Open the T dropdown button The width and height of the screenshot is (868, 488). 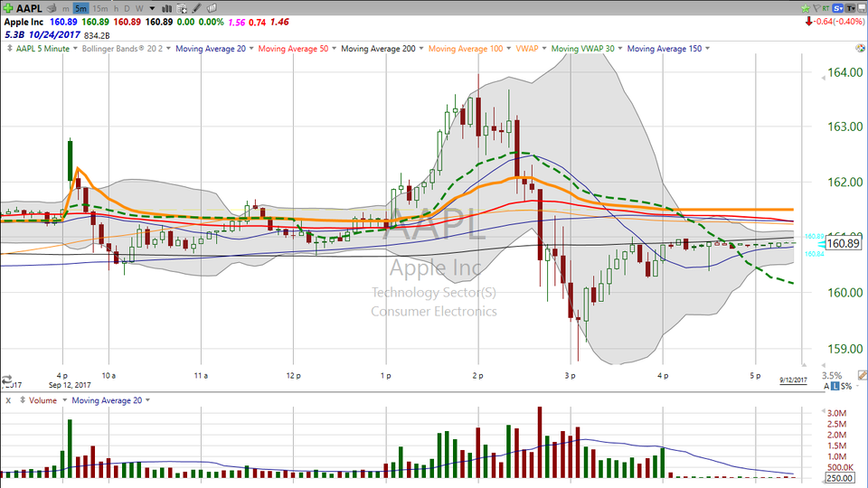coord(850,8)
